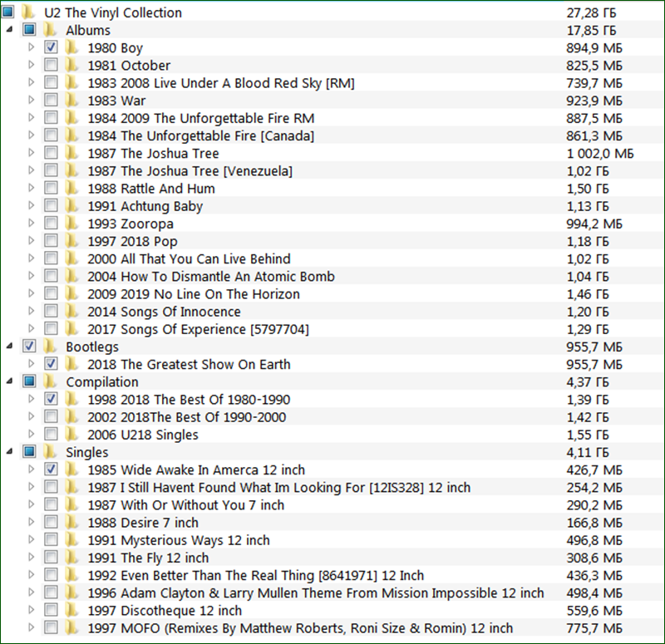
Task: Click the 1,50 ГБ Rattle And Hum size
Action: tap(588, 189)
